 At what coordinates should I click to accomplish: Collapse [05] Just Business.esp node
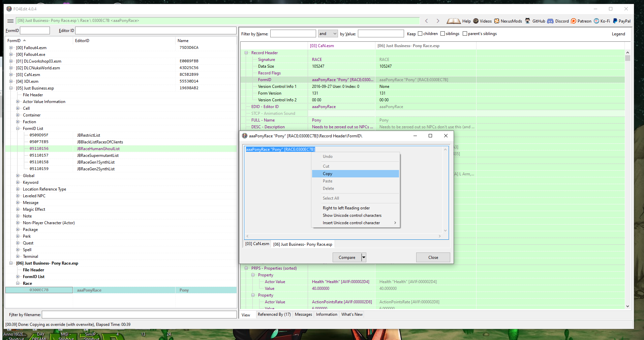(x=11, y=88)
